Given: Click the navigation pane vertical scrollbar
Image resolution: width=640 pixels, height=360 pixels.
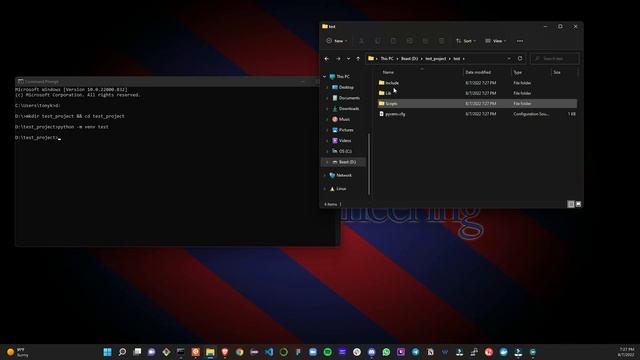Looking at the screenshot, I should coord(369,163).
